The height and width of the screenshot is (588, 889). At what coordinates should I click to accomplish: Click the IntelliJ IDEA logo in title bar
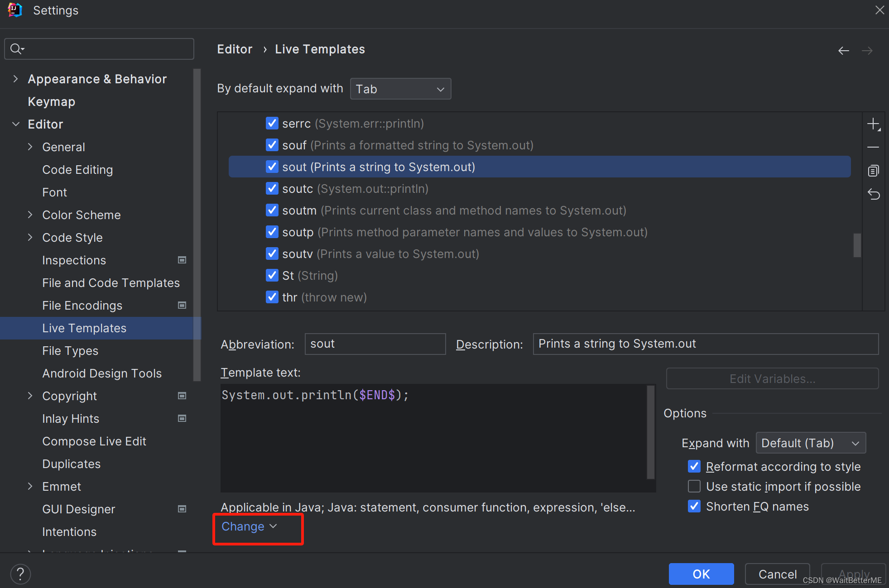click(15, 10)
